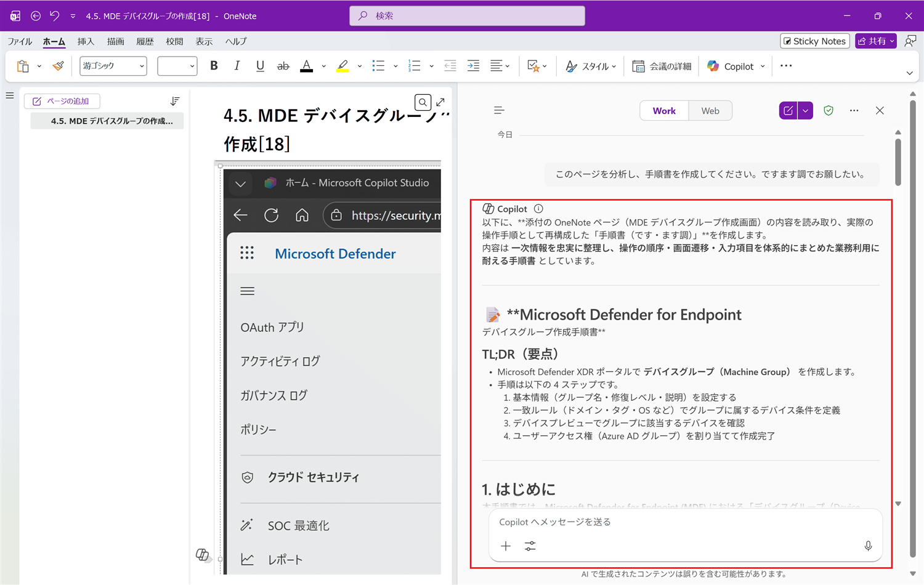Image resolution: width=924 pixels, height=585 pixels.
Task: Click the Undo icon in title bar
Action: coord(54,16)
